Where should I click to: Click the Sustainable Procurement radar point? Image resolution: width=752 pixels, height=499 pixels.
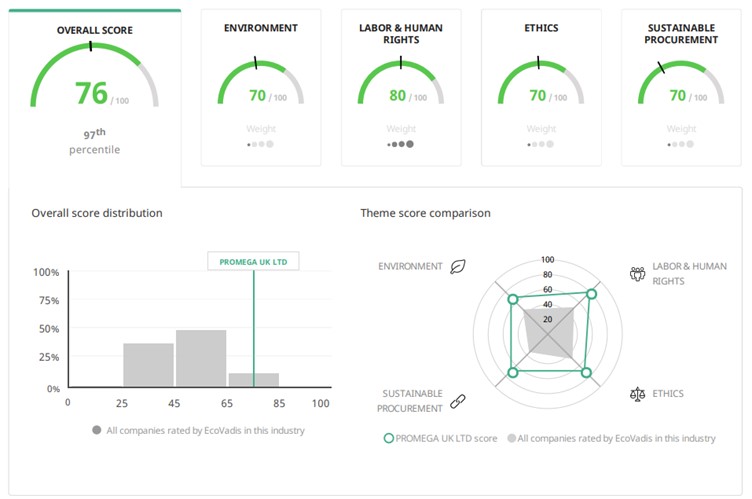(513, 372)
